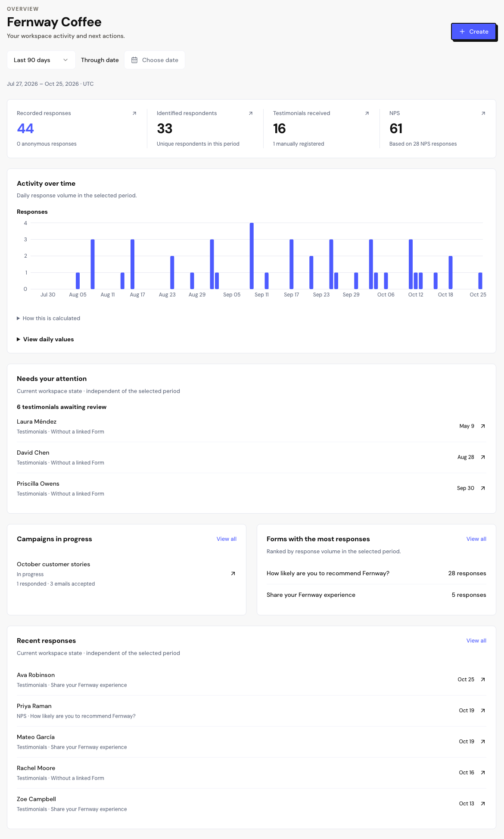Expand View daily values
The width and height of the screenshot is (504, 839).
click(45, 340)
